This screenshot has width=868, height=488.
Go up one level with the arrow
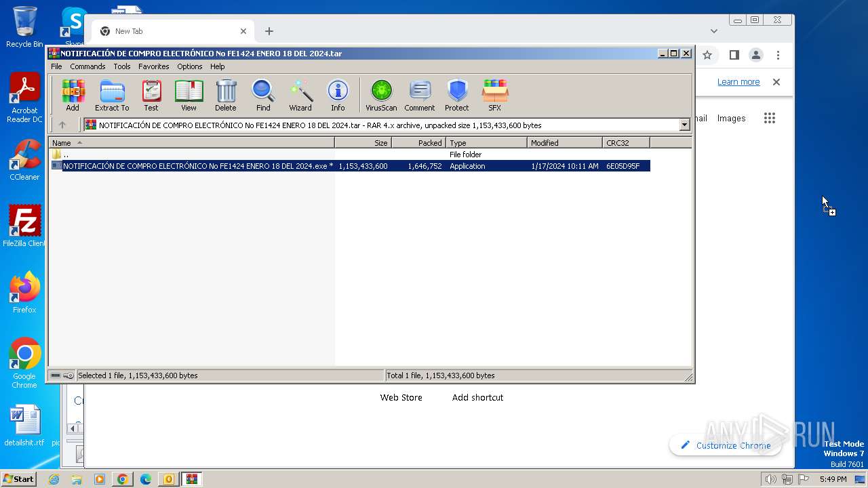click(x=62, y=125)
